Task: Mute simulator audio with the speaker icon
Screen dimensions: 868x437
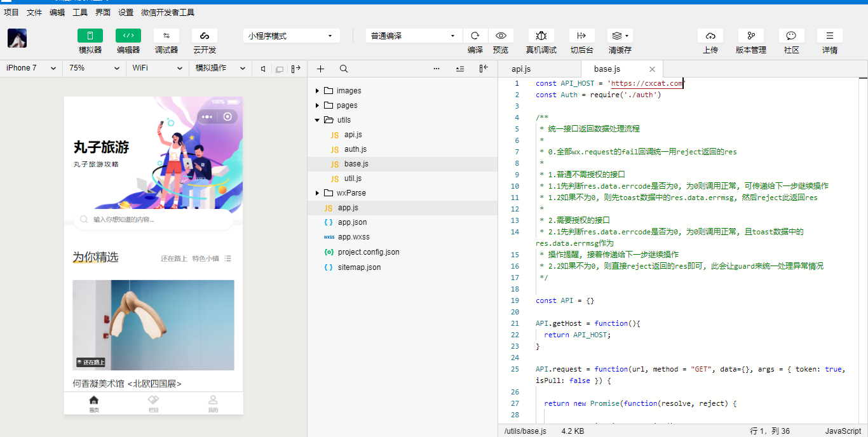Action: point(263,68)
